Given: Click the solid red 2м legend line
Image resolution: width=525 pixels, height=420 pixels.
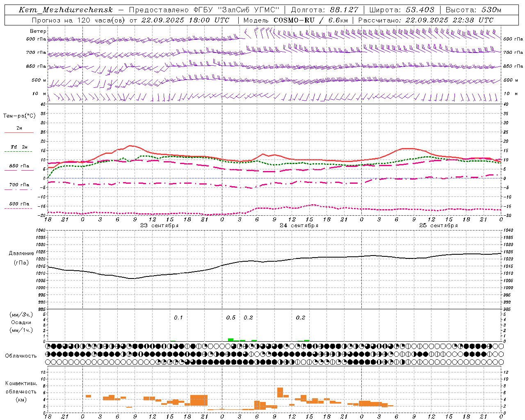Looking at the screenshot, I should [19, 133].
